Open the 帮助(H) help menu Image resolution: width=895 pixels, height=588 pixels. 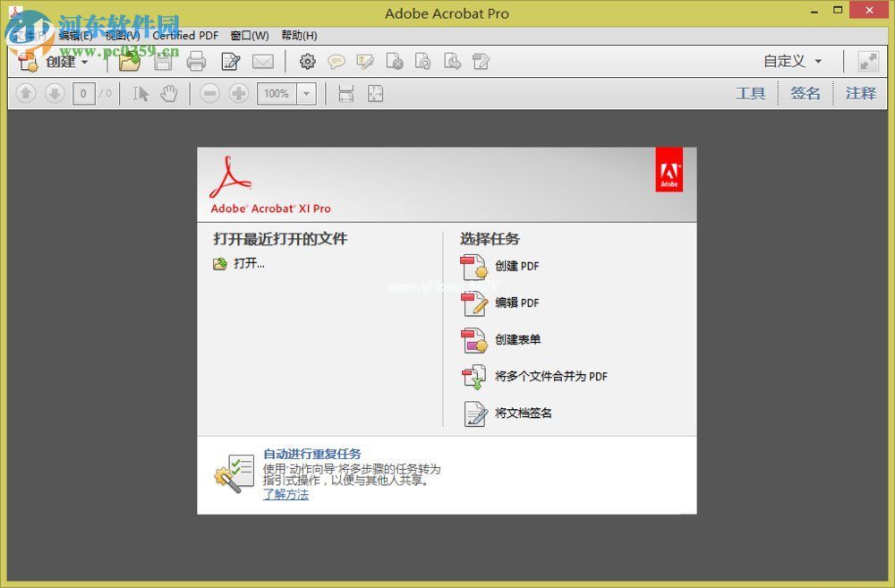click(299, 36)
